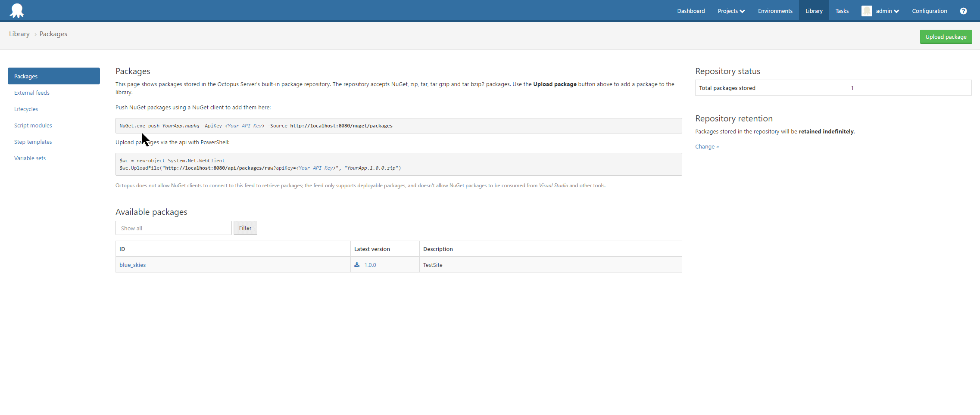980x415 pixels.
Task: Click the Repository status heading
Action: click(x=727, y=71)
